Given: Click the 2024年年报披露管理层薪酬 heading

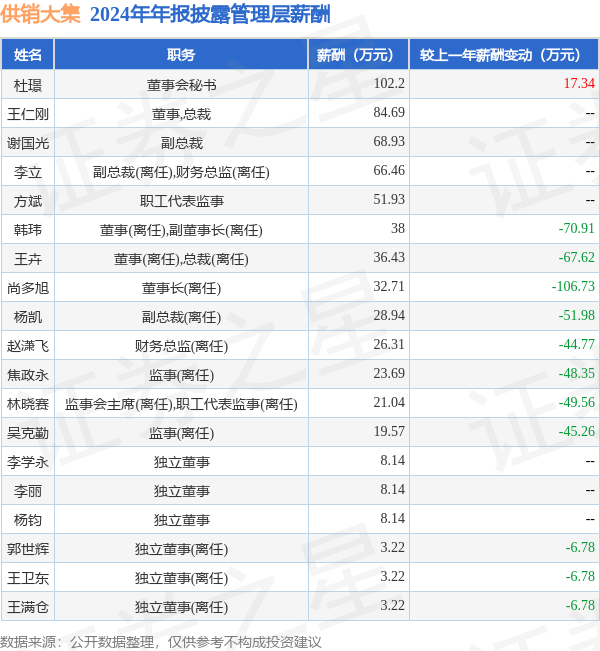Looking at the screenshot, I should [210, 14].
